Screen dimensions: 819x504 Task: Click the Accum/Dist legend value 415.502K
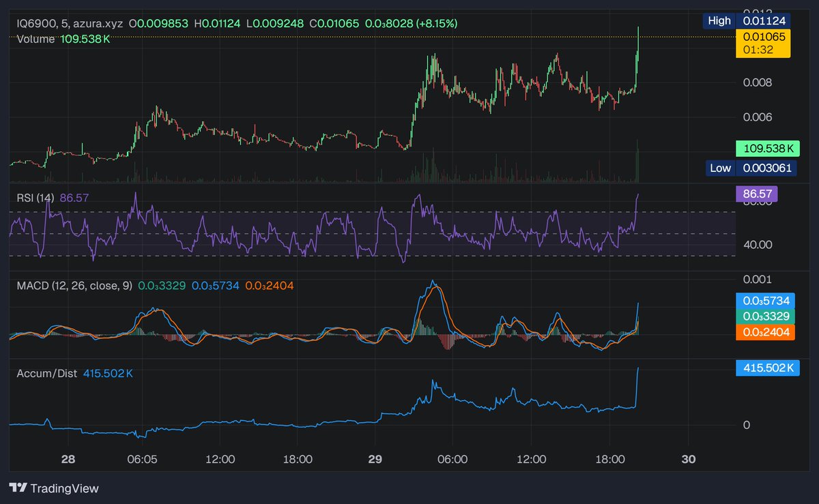[108, 373]
